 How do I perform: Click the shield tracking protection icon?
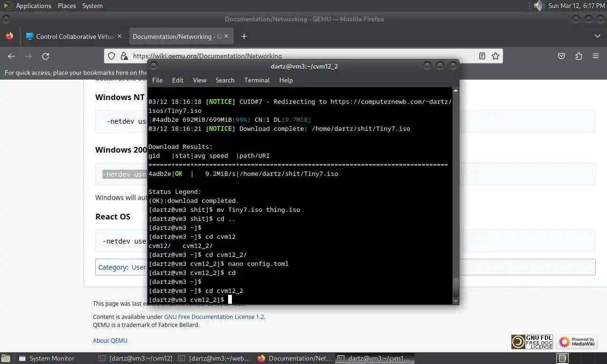[x=111, y=56]
